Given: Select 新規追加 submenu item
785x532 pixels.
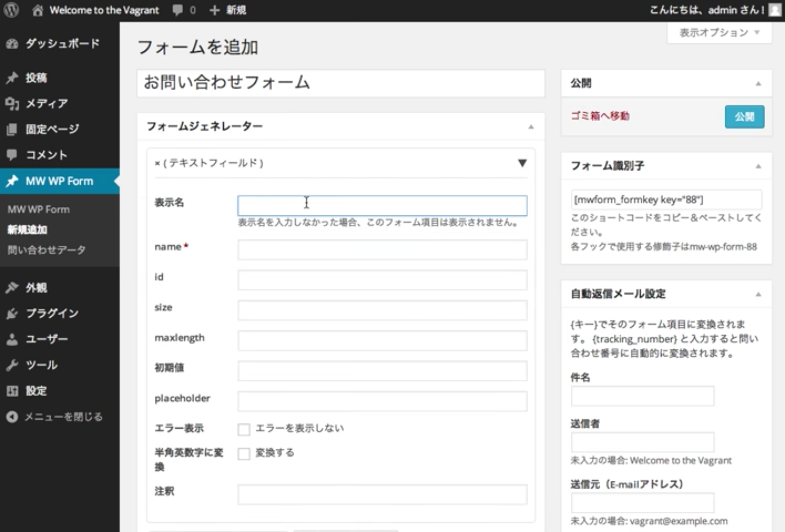Looking at the screenshot, I should (x=27, y=230).
